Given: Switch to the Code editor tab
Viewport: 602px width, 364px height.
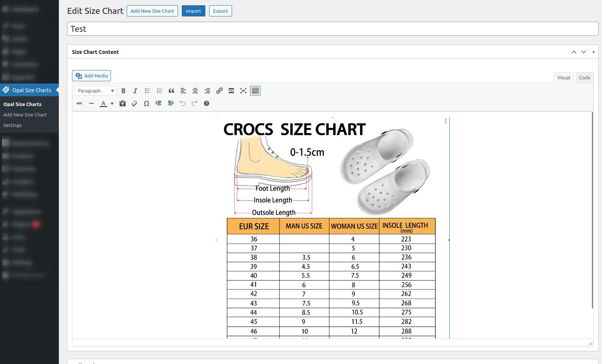Looking at the screenshot, I should (x=584, y=78).
